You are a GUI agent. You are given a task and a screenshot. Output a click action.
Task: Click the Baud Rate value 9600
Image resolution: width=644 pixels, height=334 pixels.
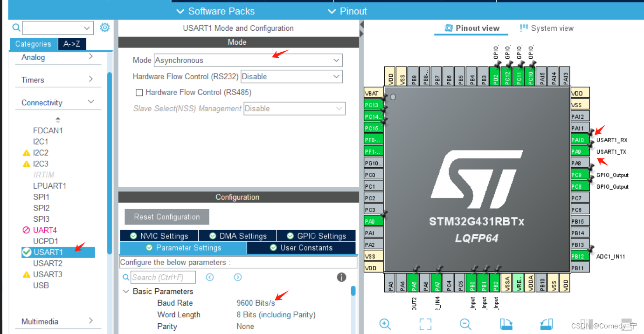pos(256,303)
